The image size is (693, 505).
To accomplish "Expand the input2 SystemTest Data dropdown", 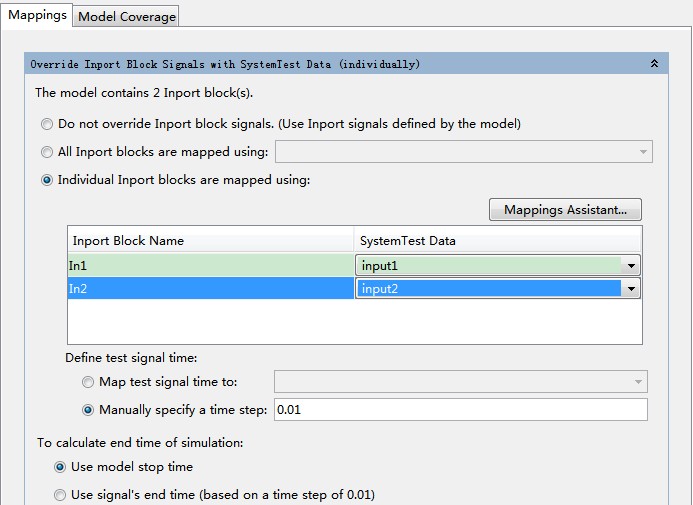I will 630,289.
